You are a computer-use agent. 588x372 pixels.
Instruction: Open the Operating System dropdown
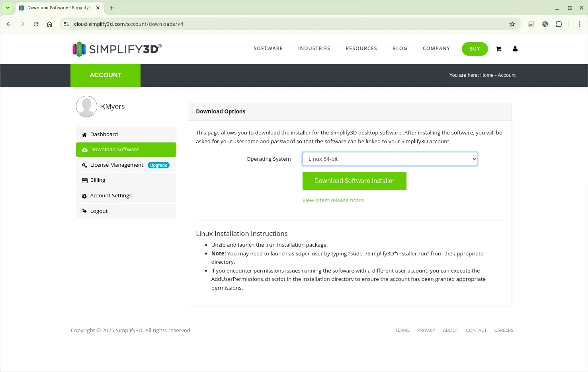389,159
